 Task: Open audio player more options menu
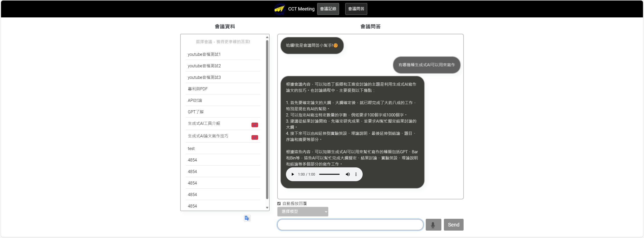click(x=356, y=174)
